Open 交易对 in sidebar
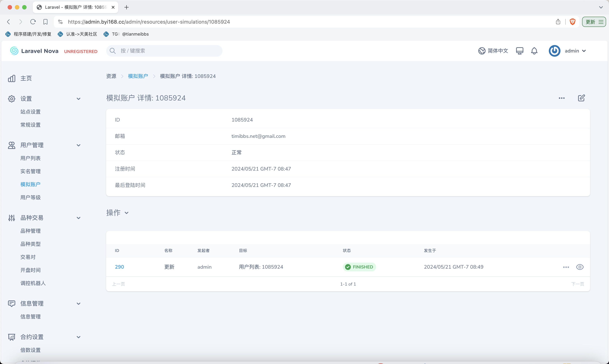The width and height of the screenshot is (609, 364). coord(28,257)
